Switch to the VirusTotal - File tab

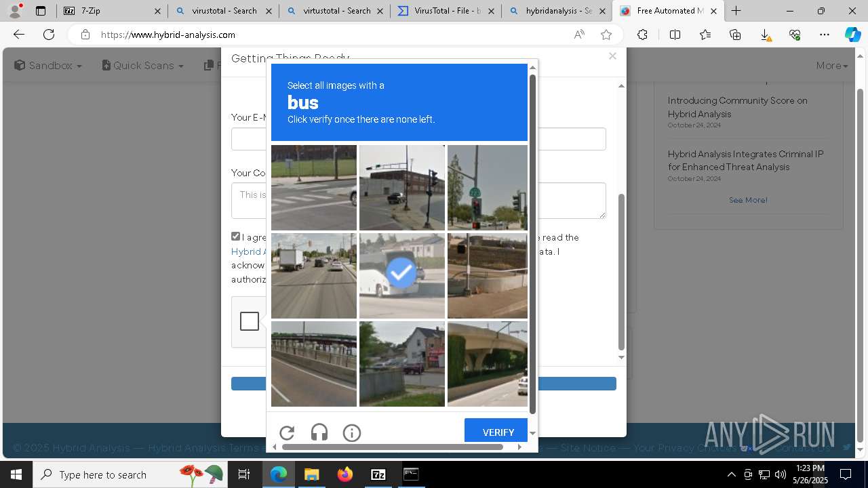click(x=446, y=11)
